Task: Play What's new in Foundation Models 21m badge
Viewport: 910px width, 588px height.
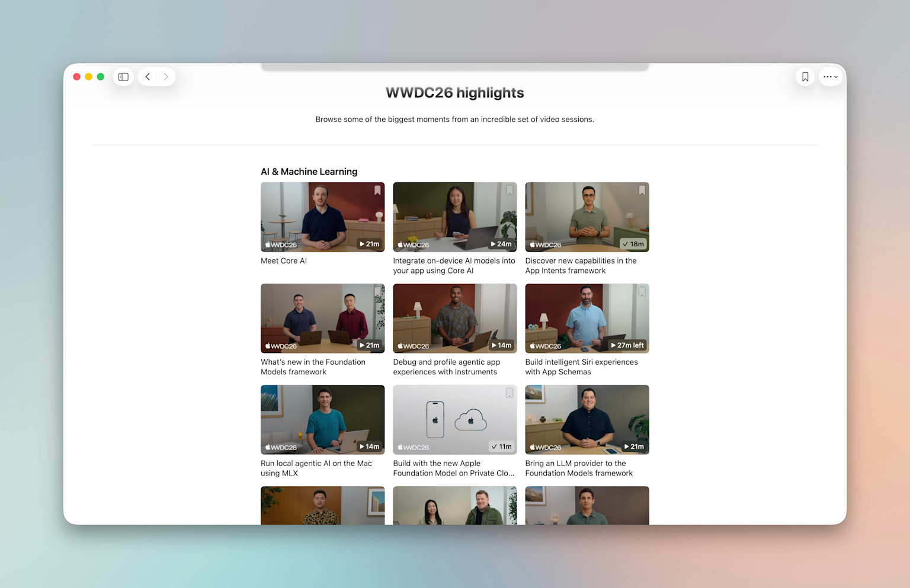Action: 369,345
